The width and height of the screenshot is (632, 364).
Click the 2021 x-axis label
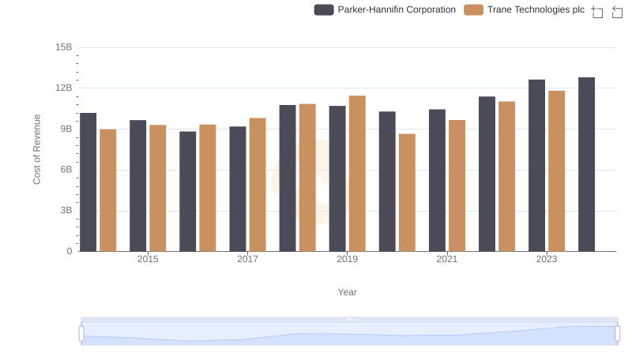point(447,259)
